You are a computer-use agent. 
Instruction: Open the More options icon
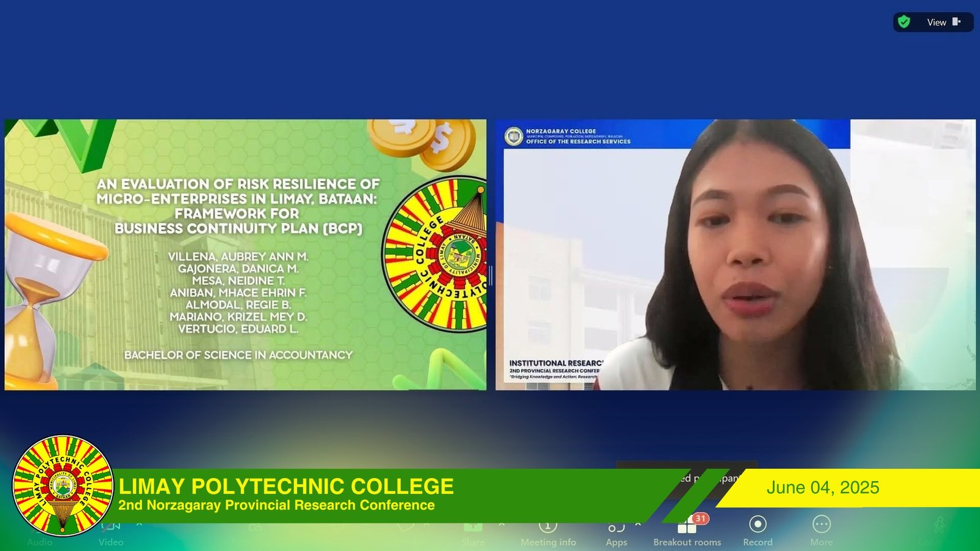pyautogui.click(x=821, y=524)
